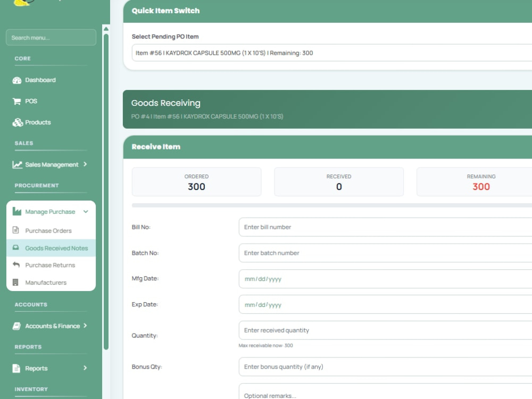Expand Accounts & Finance chevron
This screenshot has width=532, height=399.
pyautogui.click(x=85, y=326)
